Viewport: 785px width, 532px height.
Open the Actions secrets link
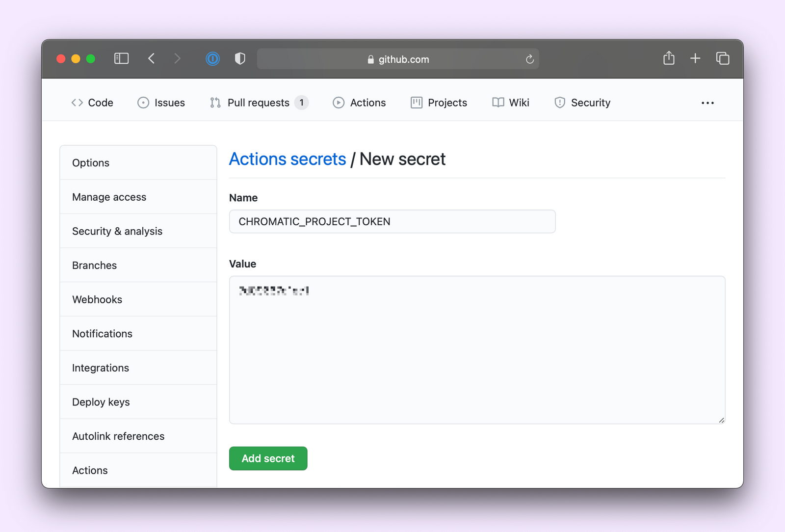tap(288, 159)
